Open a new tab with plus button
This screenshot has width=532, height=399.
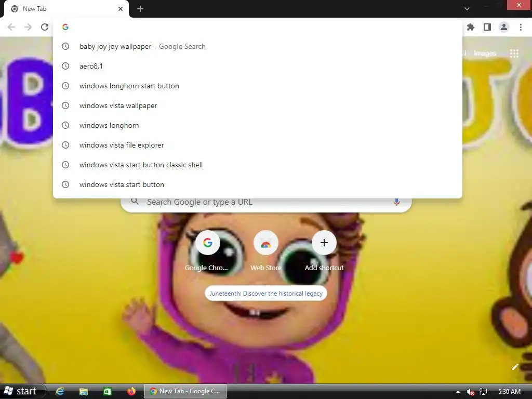click(x=140, y=9)
